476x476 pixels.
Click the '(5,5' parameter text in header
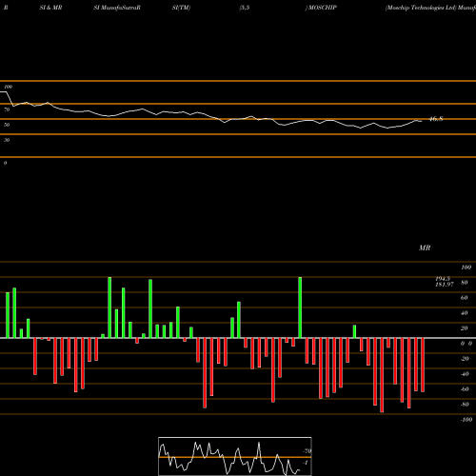245,8
